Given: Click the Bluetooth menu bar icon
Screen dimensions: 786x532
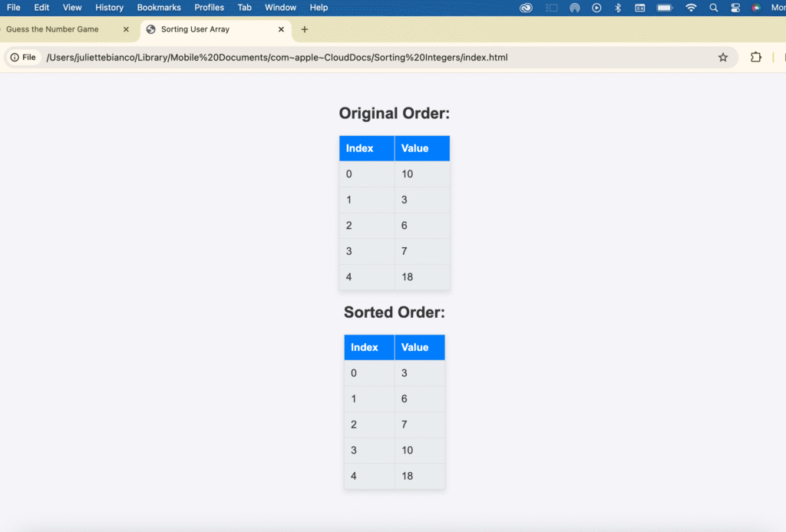Looking at the screenshot, I should point(618,8).
